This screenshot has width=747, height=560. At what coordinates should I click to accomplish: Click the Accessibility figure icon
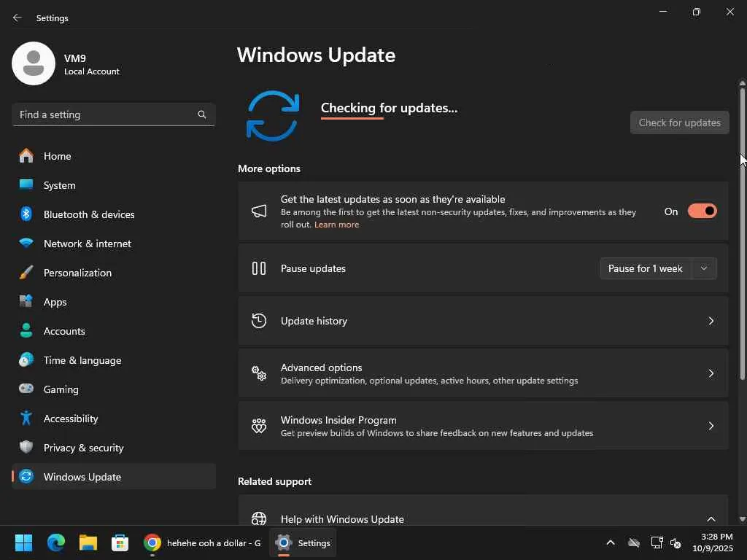(26, 418)
